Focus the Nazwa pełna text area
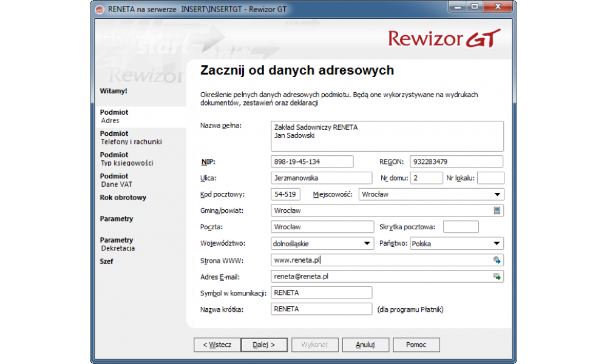The image size is (607, 364). [387, 136]
